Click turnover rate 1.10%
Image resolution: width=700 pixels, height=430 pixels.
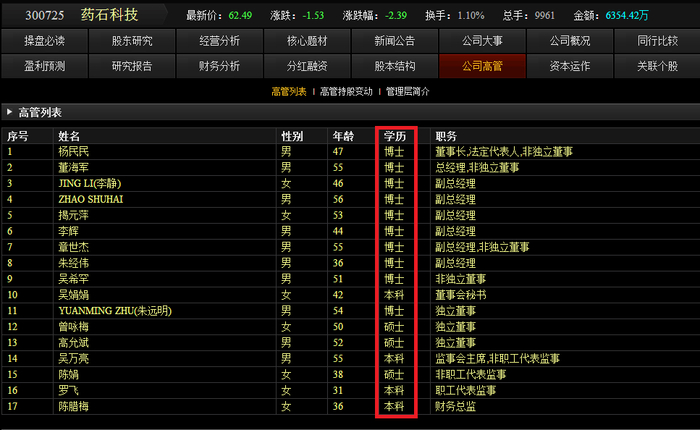[471, 16]
